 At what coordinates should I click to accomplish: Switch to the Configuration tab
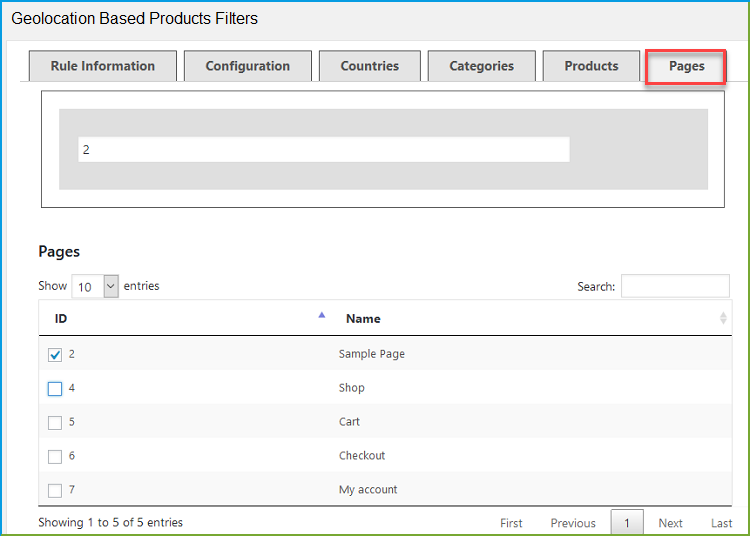pos(247,66)
